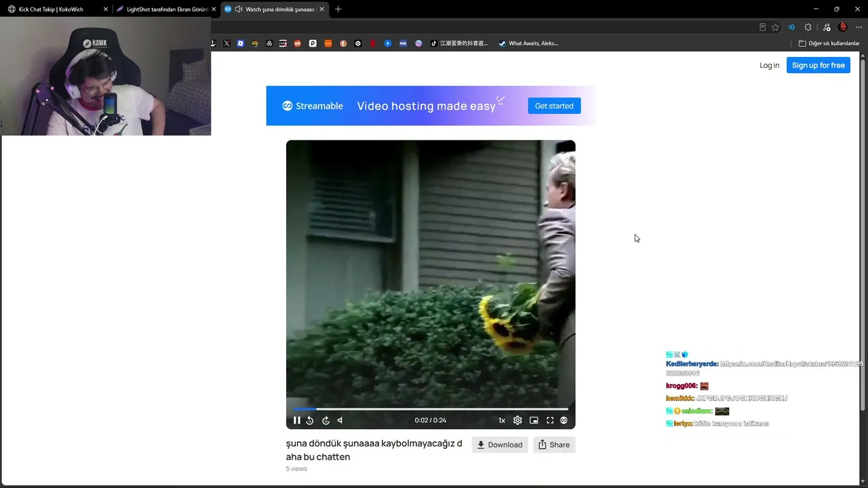The image size is (868, 488).
Task: Open the blue square Roblox-style bookmark
Action: point(241,43)
